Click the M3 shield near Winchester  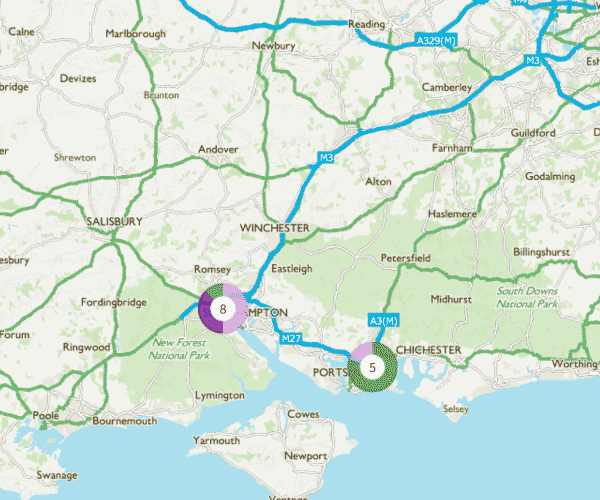326,158
